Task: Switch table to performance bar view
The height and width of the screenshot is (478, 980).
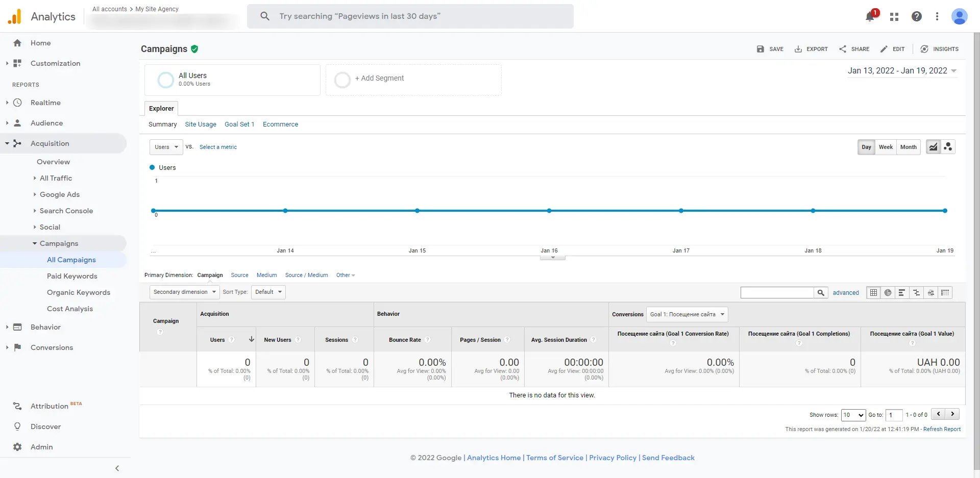Action: tap(902, 292)
